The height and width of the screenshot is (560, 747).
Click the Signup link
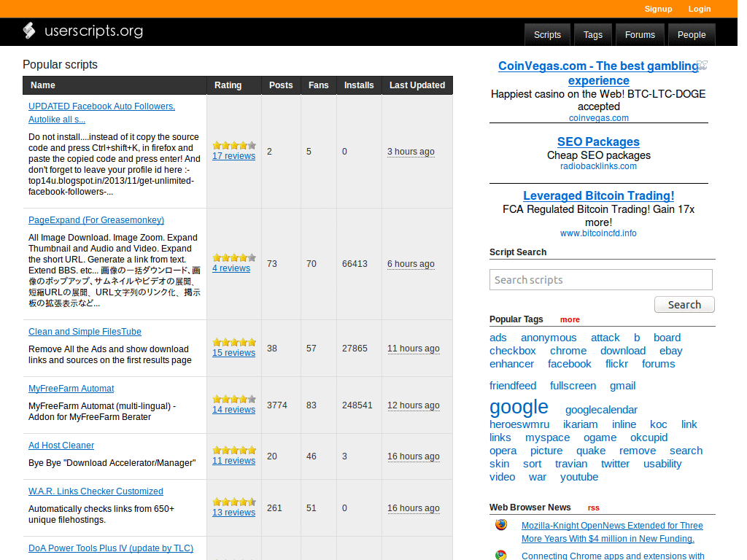click(x=658, y=9)
